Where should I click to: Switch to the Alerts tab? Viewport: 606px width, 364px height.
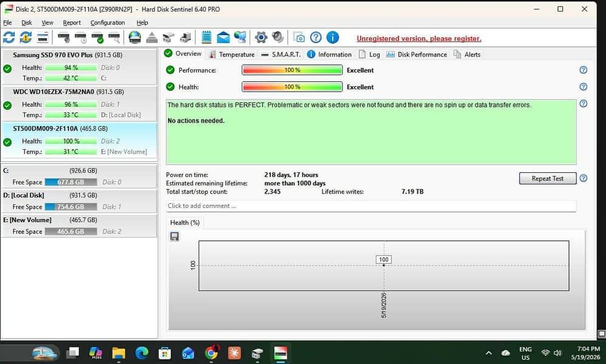tap(467, 55)
